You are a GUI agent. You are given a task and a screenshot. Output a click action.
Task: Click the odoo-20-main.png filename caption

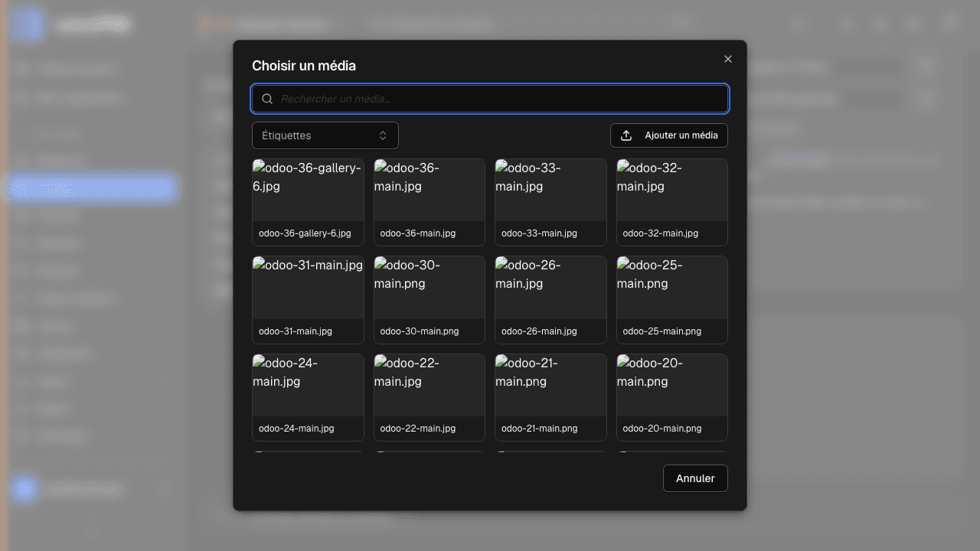coord(662,429)
